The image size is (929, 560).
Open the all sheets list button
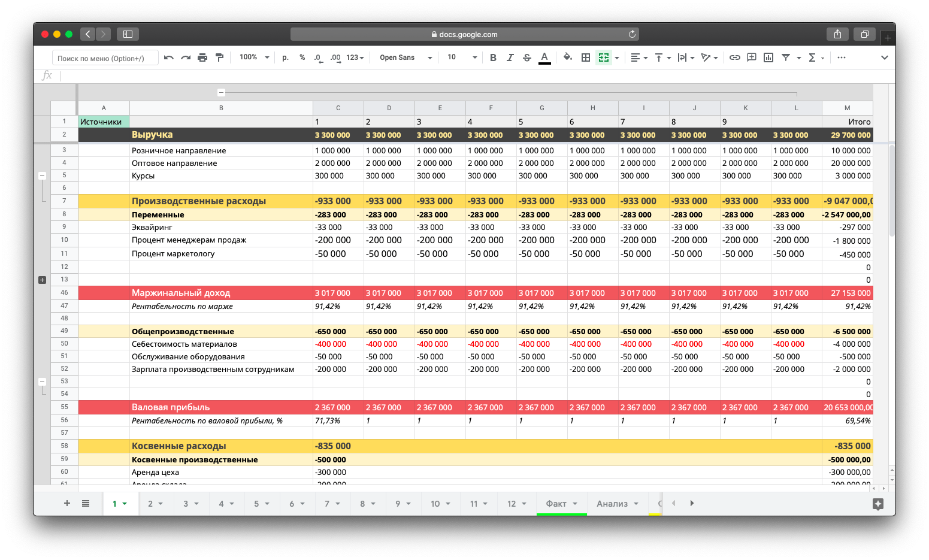coord(86,504)
